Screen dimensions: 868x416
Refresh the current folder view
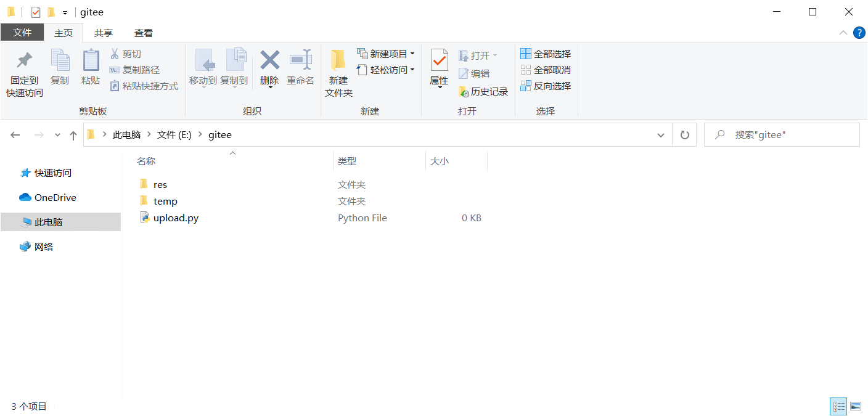coord(684,135)
